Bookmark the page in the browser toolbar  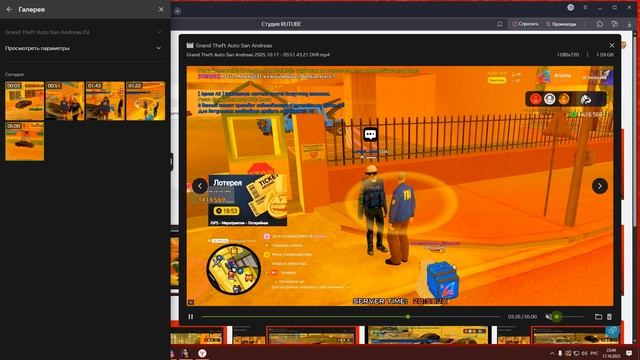[x=499, y=24]
